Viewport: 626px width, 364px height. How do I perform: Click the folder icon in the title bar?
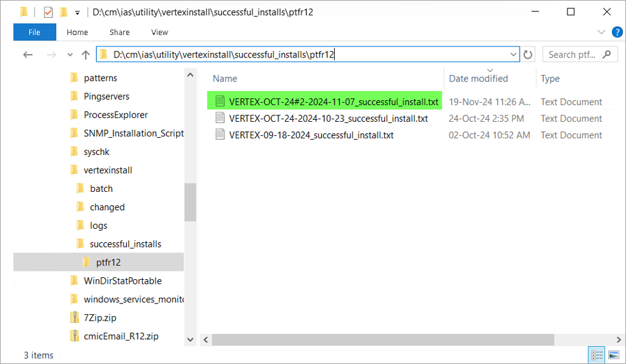tap(24, 12)
